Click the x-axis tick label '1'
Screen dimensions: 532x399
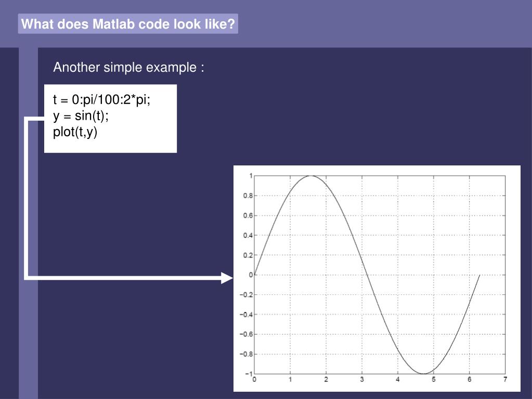[x=290, y=380]
